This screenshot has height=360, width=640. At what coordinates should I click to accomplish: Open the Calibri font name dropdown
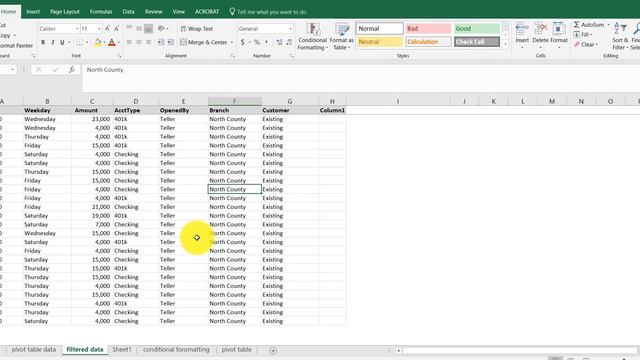(77, 29)
